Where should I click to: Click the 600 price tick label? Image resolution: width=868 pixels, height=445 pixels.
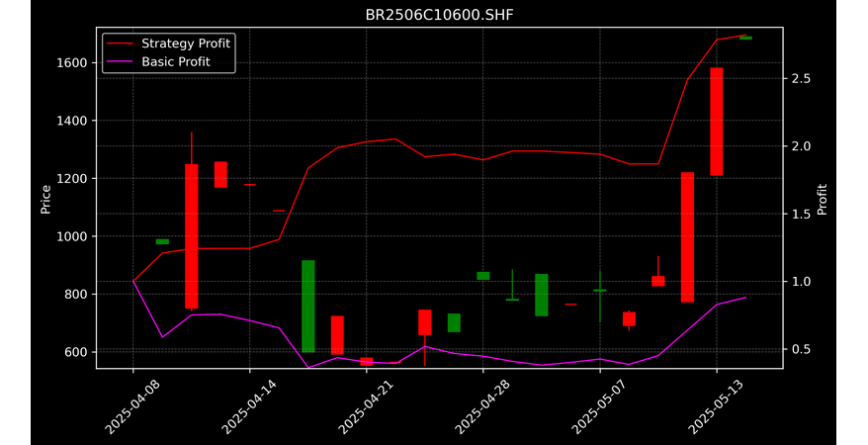[76, 352]
